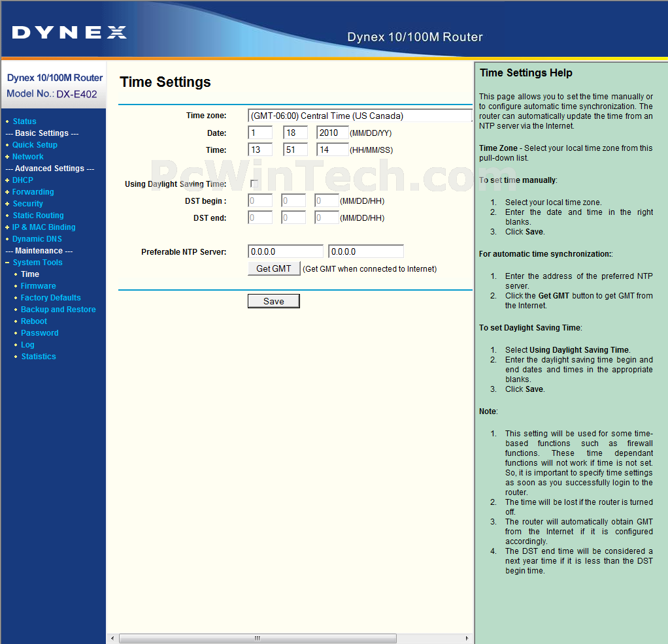Screen dimensions: 668x644
Task: Expand the Forwarding menu
Action: (33, 192)
